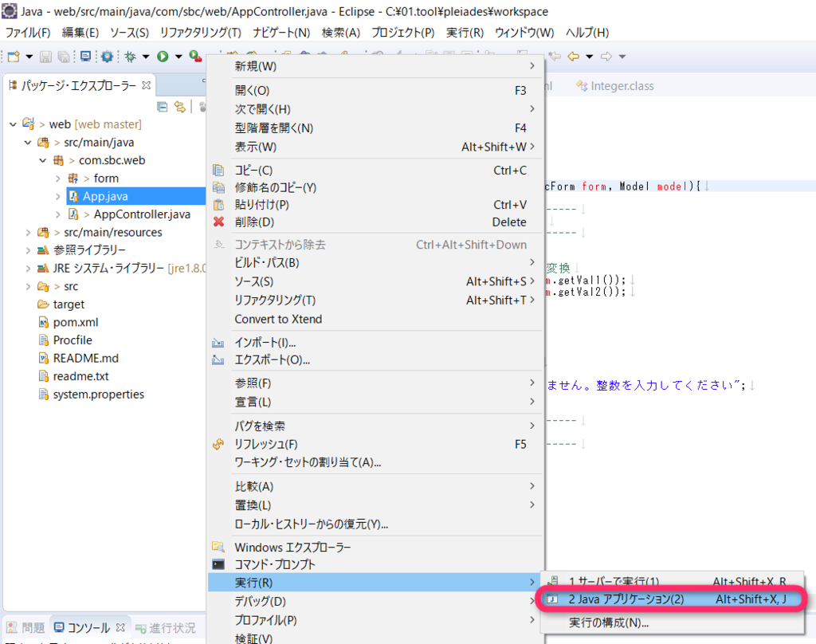Open the リファクタリング(T) menu in menu bar
This screenshot has width=816, height=644.
pos(200,32)
